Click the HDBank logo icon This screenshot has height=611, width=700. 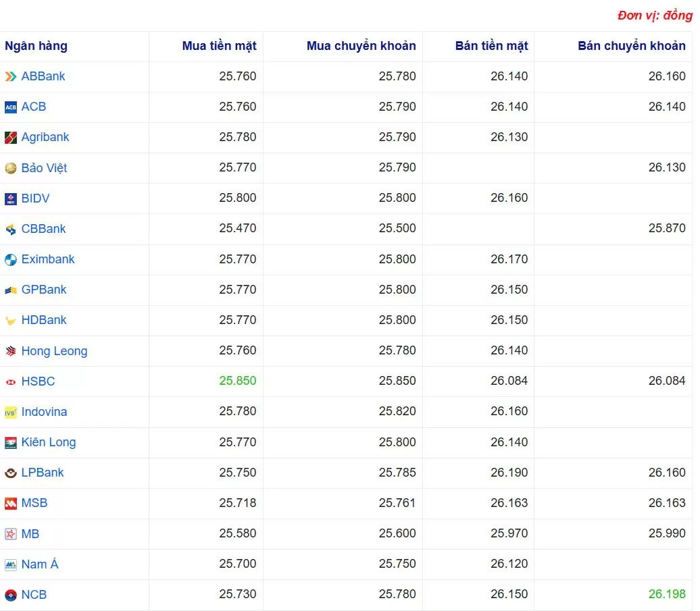pyautogui.click(x=11, y=320)
